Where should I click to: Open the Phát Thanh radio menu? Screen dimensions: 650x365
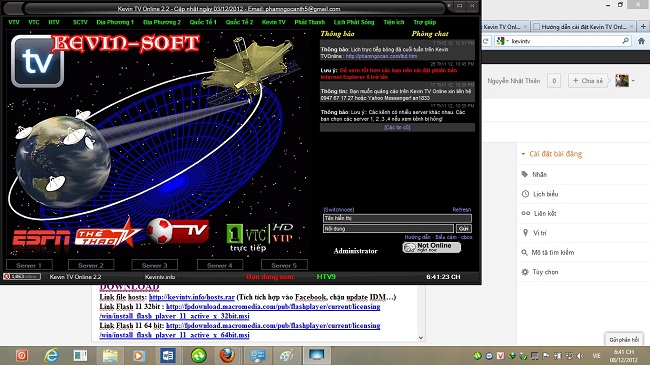[310, 22]
